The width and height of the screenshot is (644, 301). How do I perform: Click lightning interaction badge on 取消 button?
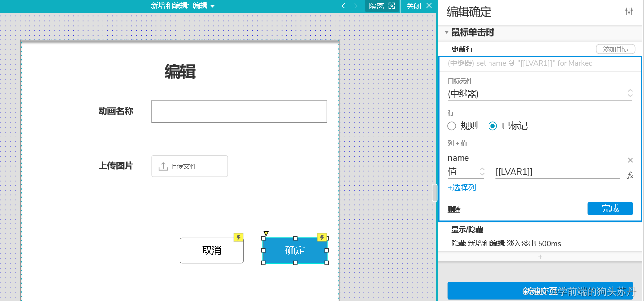click(x=238, y=238)
